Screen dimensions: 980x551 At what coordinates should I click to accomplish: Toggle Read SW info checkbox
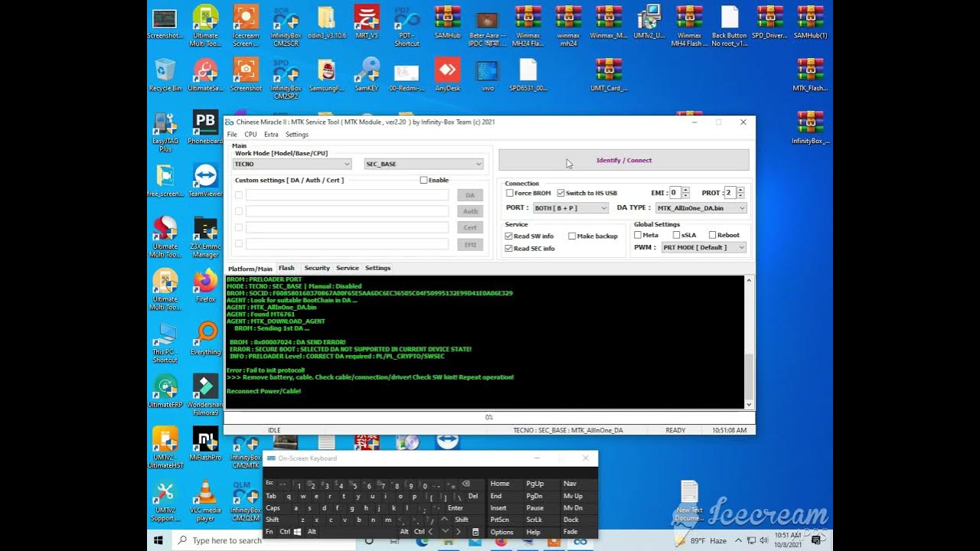coord(508,236)
